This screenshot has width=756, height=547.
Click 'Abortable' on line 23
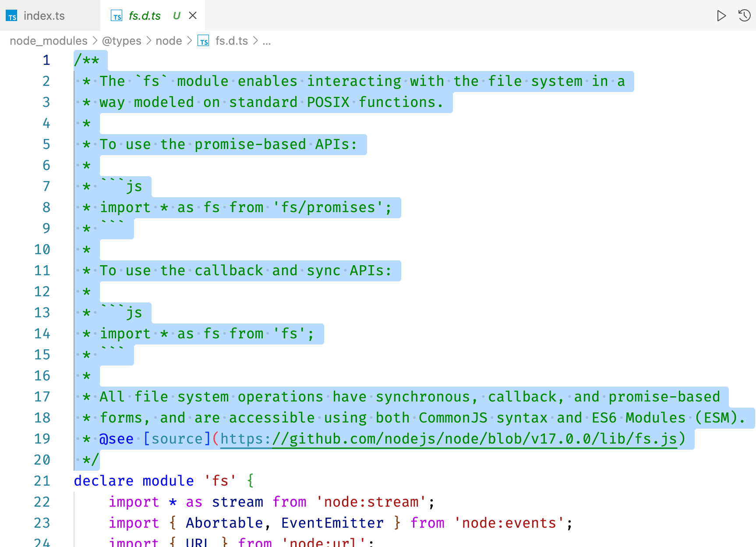pyautogui.click(x=224, y=523)
